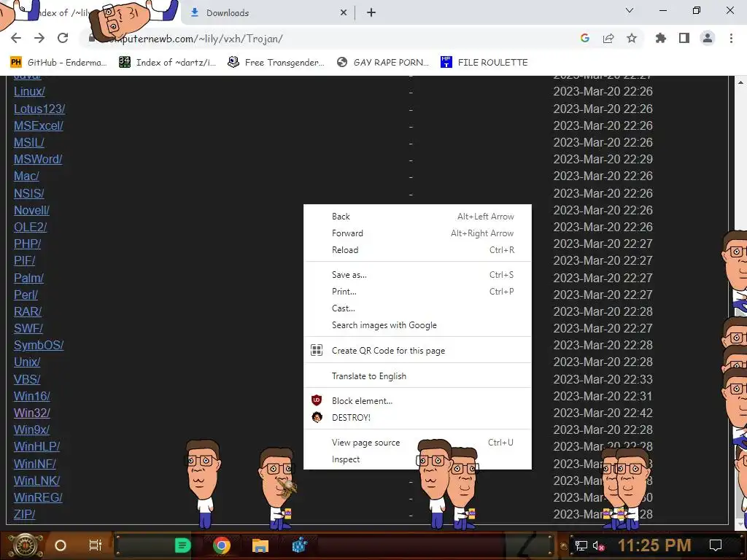Close the Downloads tab
The width and height of the screenshot is (747, 560).
[x=344, y=13]
